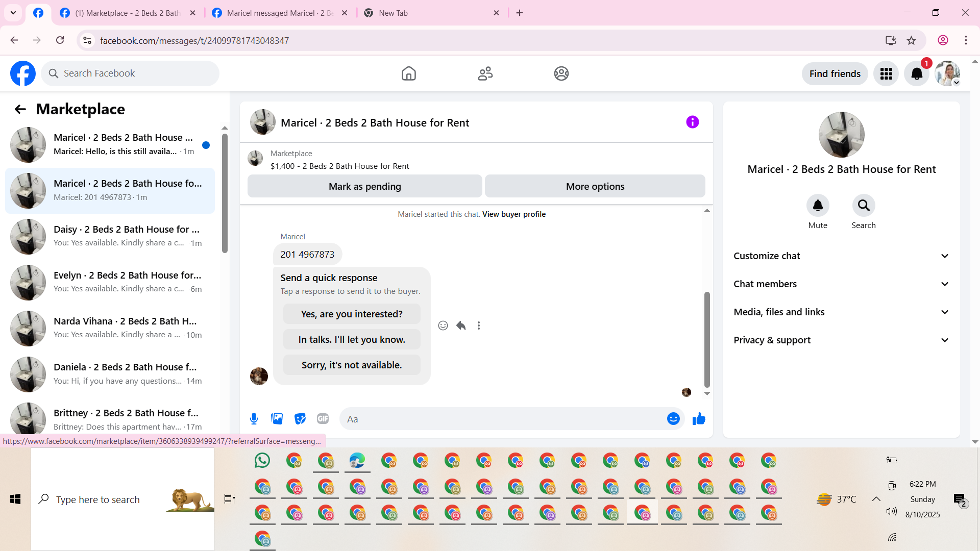The image size is (980, 551).
Task: Mute this conversation with bell icon
Action: (x=817, y=206)
